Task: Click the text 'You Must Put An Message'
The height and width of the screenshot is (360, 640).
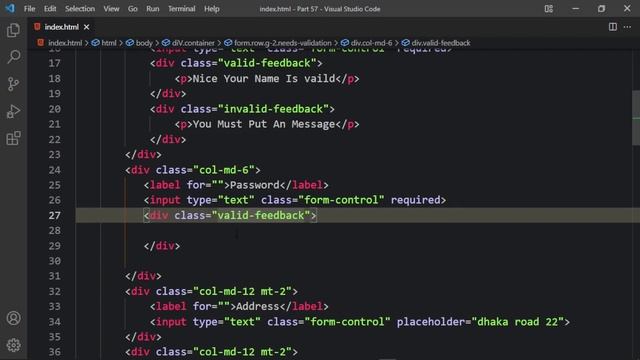Action: coord(264,124)
